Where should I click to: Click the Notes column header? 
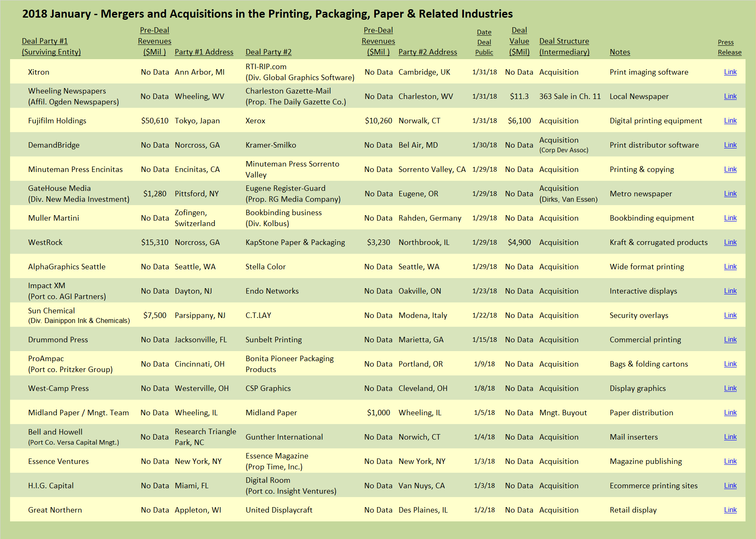tap(620, 52)
